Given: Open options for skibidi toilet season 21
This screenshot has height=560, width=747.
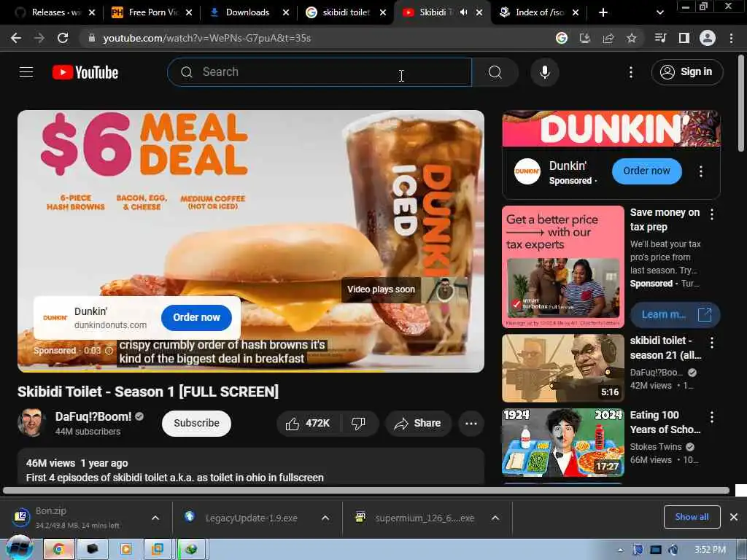Looking at the screenshot, I should pyautogui.click(x=712, y=342).
